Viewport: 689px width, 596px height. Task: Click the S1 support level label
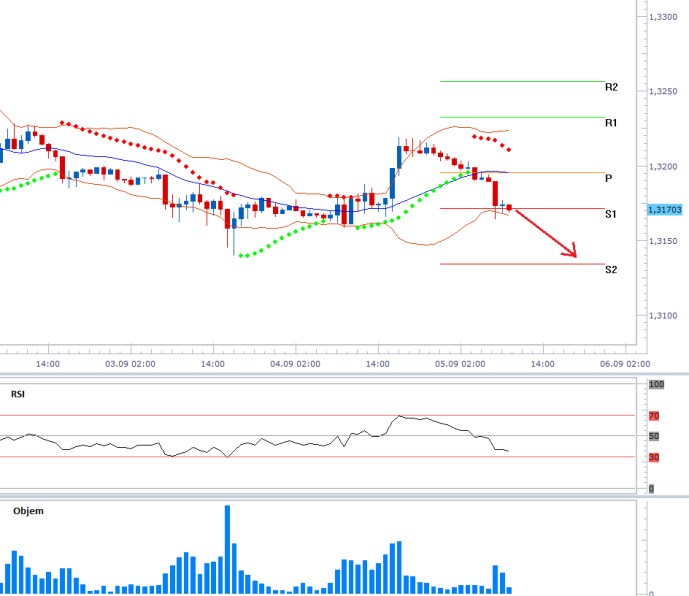pyautogui.click(x=611, y=214)
